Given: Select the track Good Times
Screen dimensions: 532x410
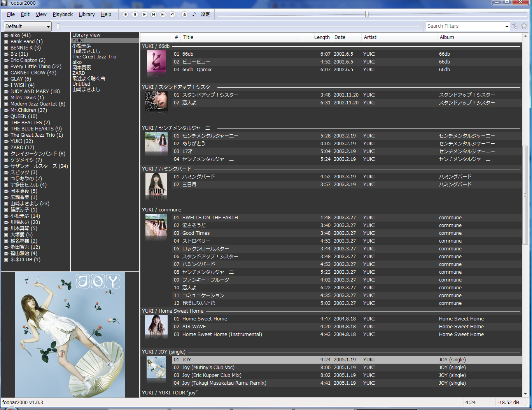Looking at the screenshot, I should tap(347, 233).
